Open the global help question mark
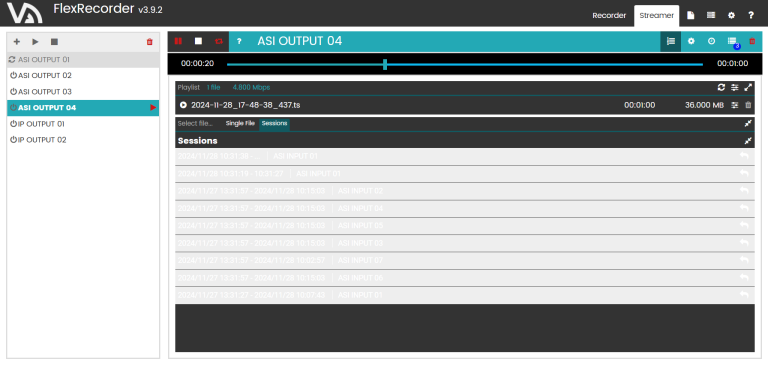This screenshot has height=368, width=768. pos(751,15)
